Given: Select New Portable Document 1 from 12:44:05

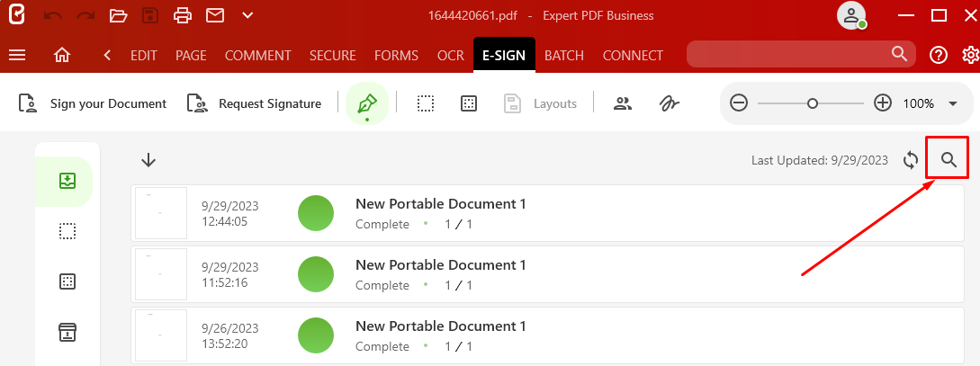Looking at the screenshot, I should (441, 203).
